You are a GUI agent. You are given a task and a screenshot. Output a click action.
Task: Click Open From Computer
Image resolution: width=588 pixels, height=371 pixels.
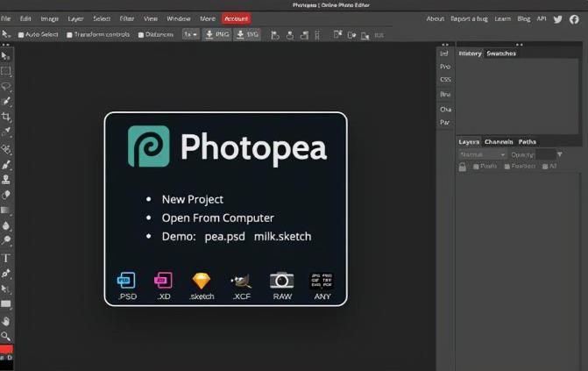coord(218,218)
